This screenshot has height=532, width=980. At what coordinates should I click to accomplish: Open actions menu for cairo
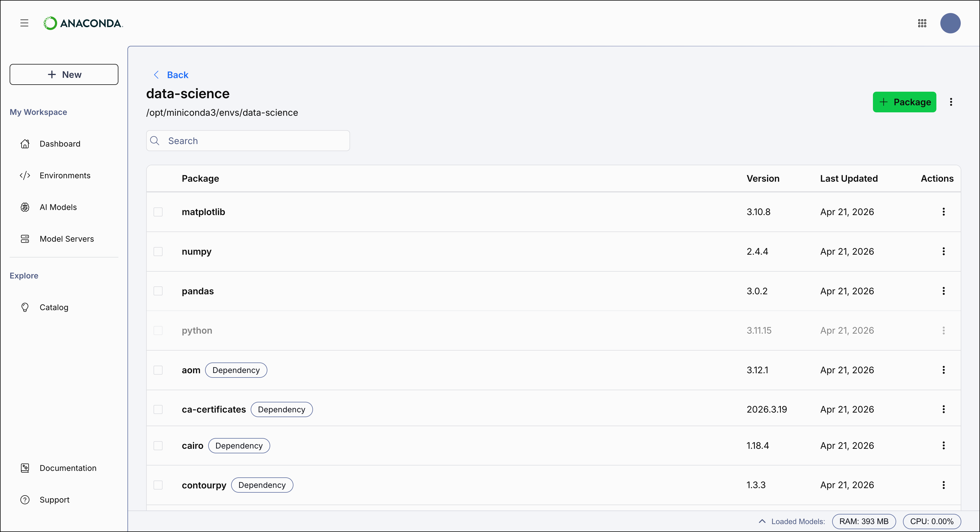943,445
